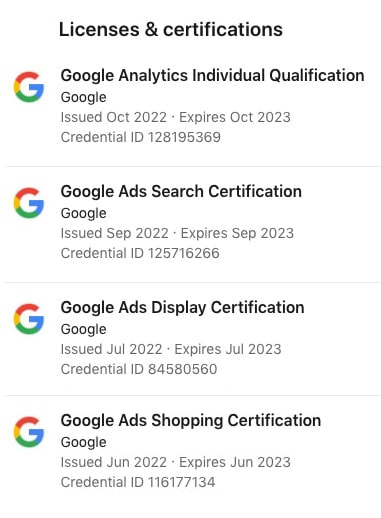
Task: Select Credential ID 84580560 text
Action: click(x=139, y=369)
